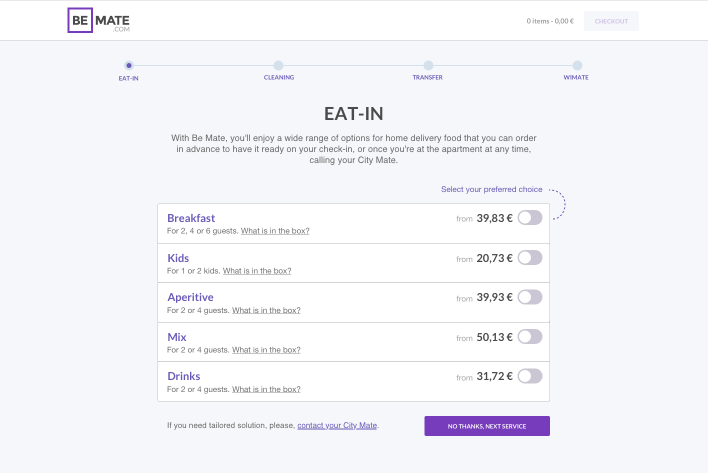The height and width of the screenshot is (473, 708).
Task: Click the Cleaning step circle
Action: click(278, 65)
